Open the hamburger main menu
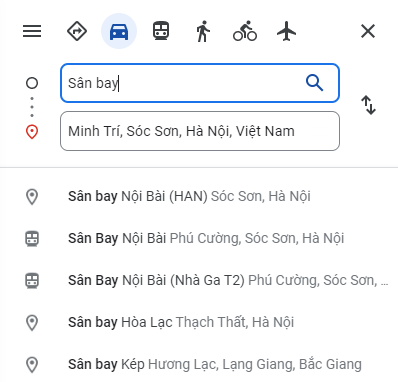The image size is (398, 382). pyautogui.click(x=32, y=31)
